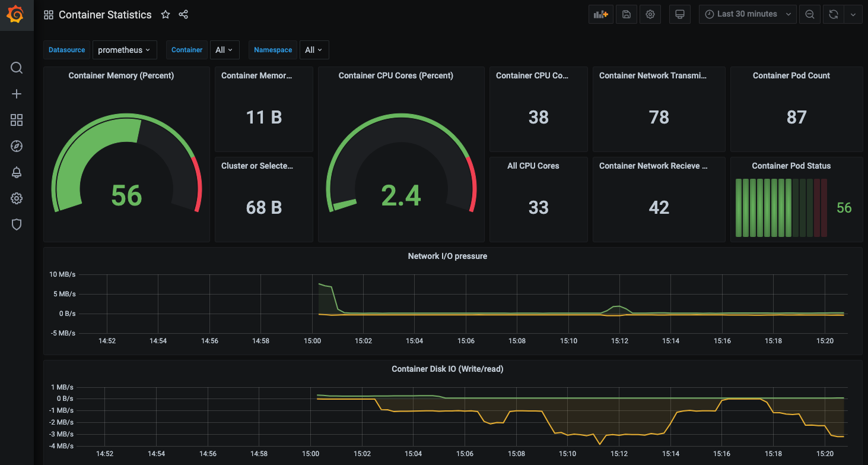Click the Datasource variable label
868x465 pixels.
click(x=67, y=50)
